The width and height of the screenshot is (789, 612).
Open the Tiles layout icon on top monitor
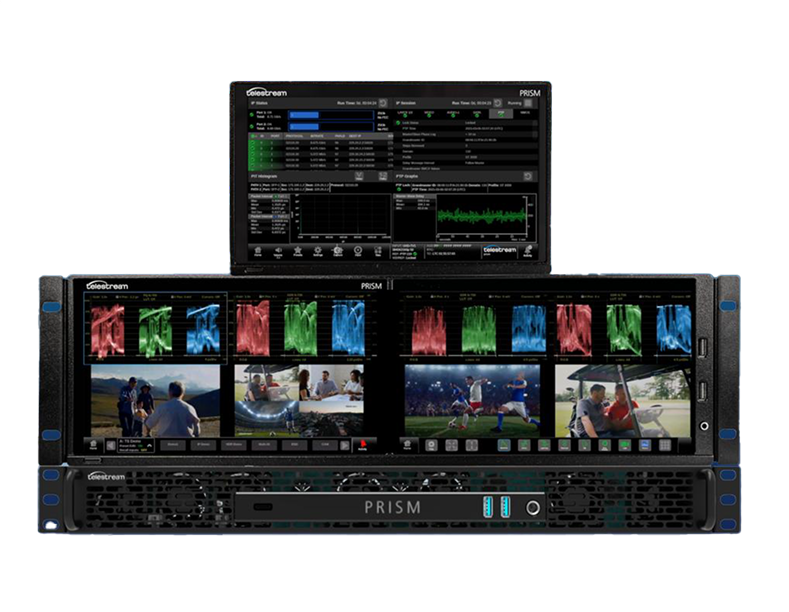point(377,251)
